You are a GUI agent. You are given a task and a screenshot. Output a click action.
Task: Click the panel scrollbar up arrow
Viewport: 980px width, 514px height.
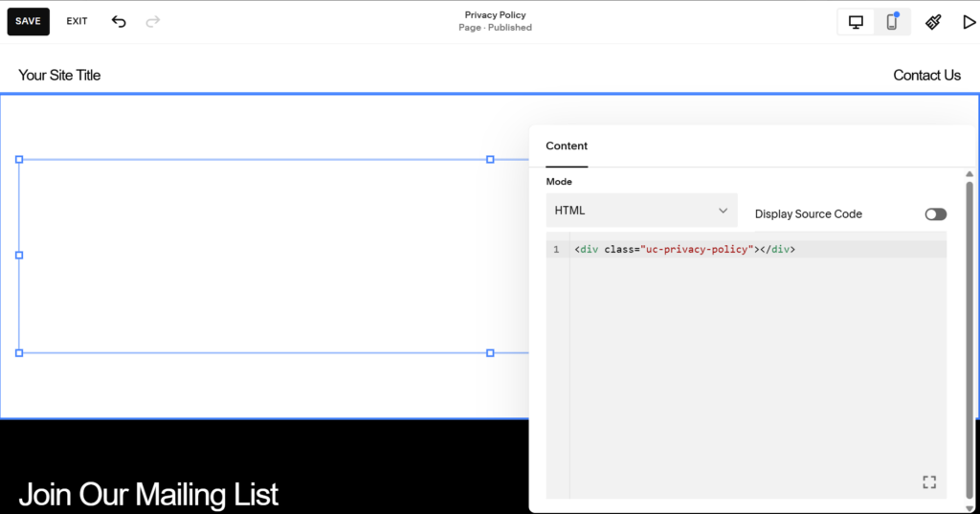click(x=969, y=174)
